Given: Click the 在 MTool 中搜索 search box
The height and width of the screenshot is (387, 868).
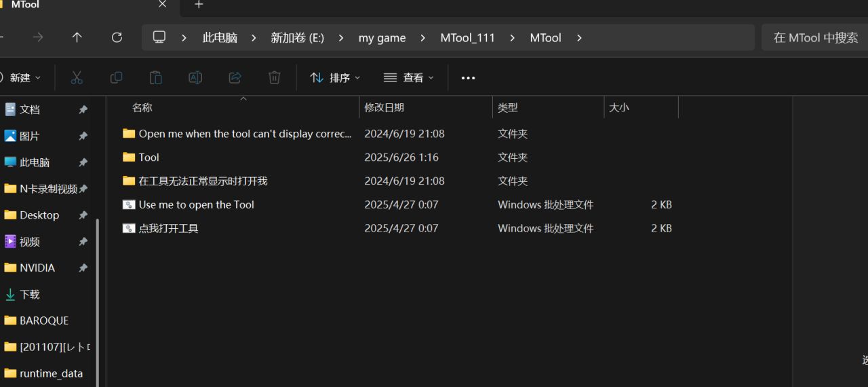Looking at the screenshot, I should tap(815, 38).
